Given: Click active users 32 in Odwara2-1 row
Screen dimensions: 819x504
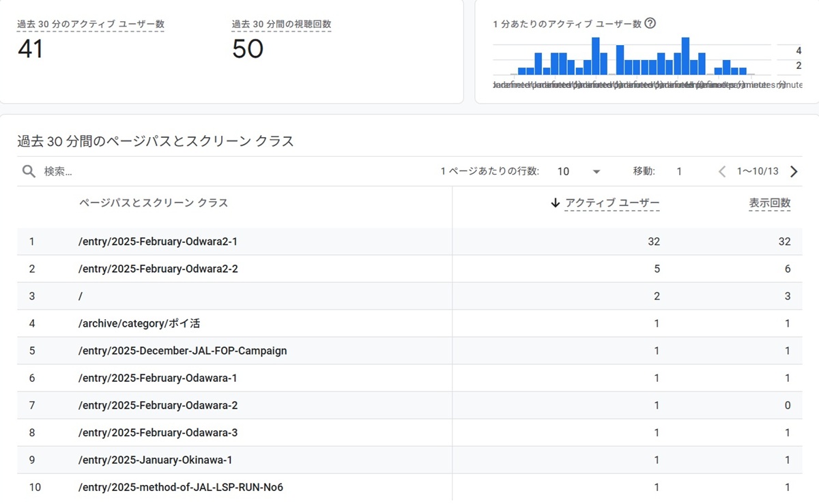Looking at the screenshot, I should [x=654, y=241].
